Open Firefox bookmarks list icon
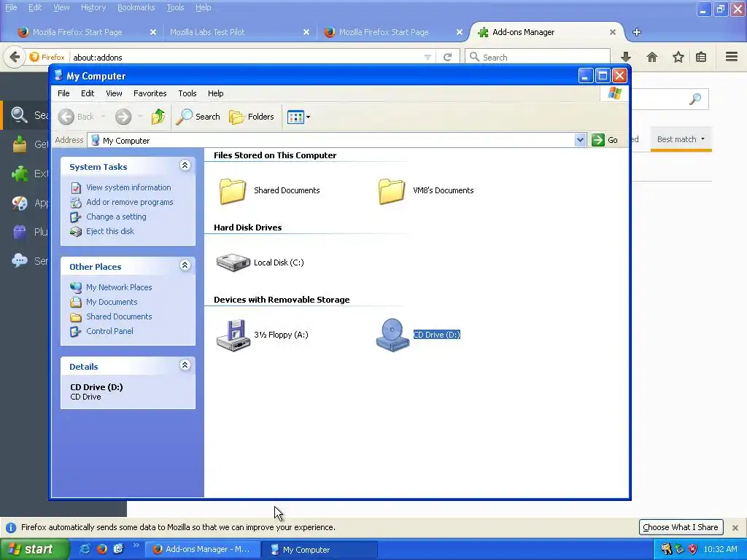The image size is (747, 560). click(701, 57)
